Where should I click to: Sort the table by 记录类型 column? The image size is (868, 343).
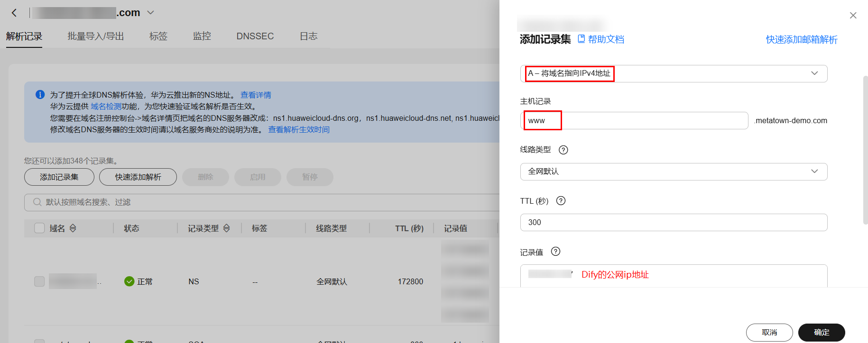pyautogui.click(x=226, y=228)
